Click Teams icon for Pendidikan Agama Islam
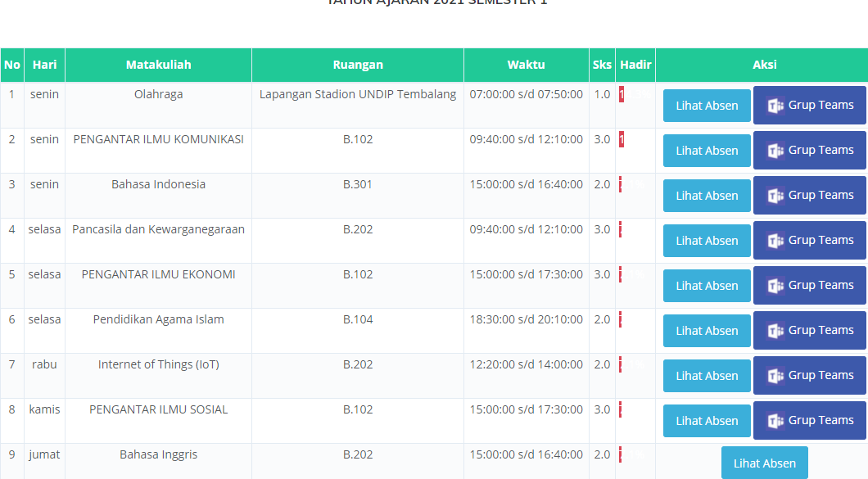 pos(775,331)
